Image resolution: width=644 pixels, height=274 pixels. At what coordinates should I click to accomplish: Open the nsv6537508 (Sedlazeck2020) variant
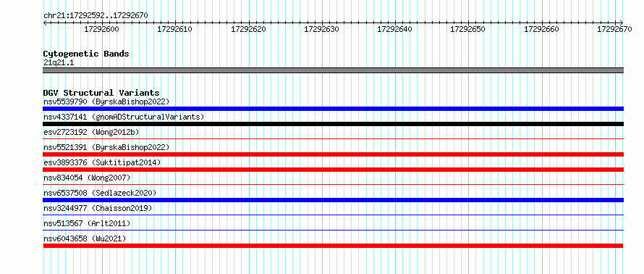point(100,193)
